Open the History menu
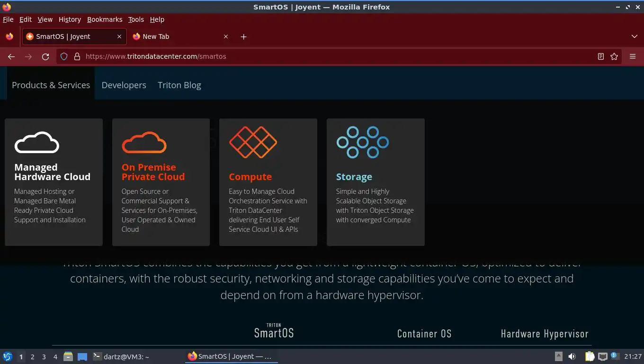Screen dimensions: 644x364 click(x=70, y=19)
